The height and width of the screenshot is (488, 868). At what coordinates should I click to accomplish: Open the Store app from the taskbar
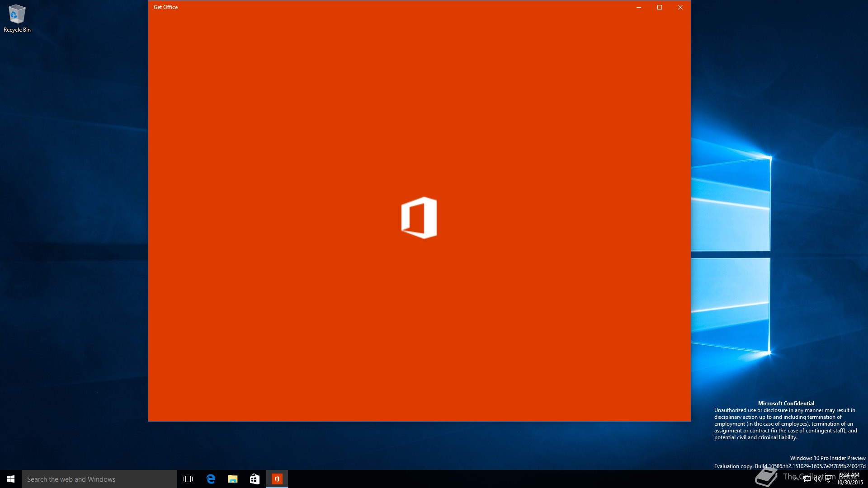[255, 479]
